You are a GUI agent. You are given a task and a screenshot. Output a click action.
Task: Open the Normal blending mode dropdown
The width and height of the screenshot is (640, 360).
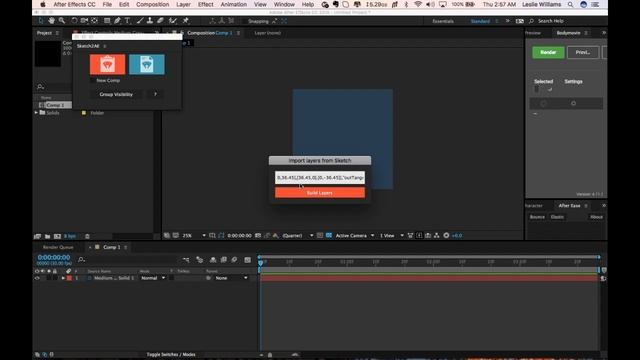coord(153,278)
